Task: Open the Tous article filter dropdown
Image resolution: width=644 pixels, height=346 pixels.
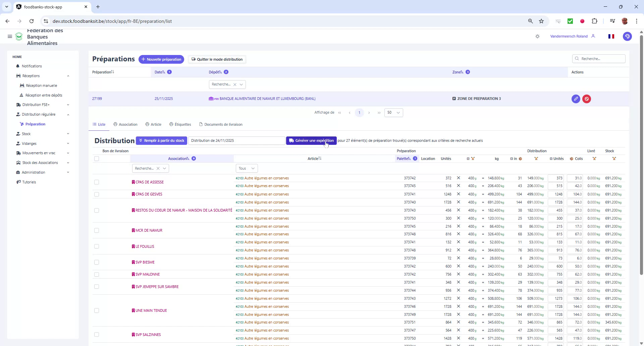Action: pos(247,168)
